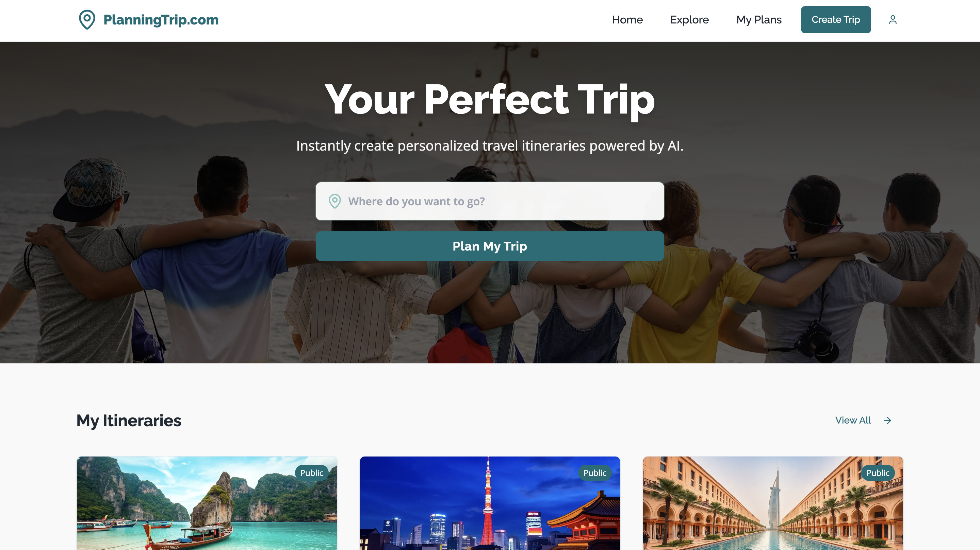This screenshot has width=980, height=550.
Task: Open the Tokyo Tower itinerary thumbnail
Action: 490,503
